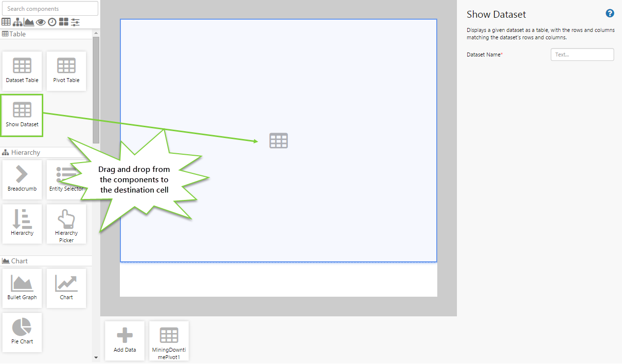Select the Dataset Table component
This screenshot has width=622, height=364.
point(22,71)
